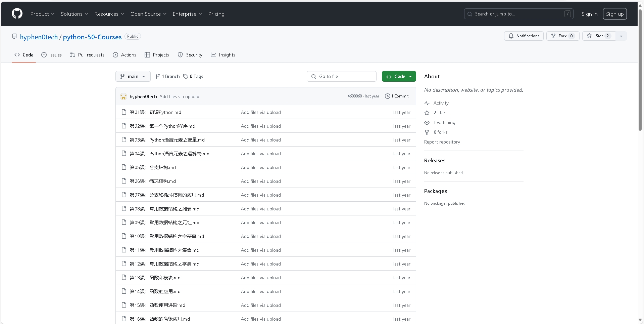Click the star icon in the Star button
Screen dimensions: 644x324
589,36
